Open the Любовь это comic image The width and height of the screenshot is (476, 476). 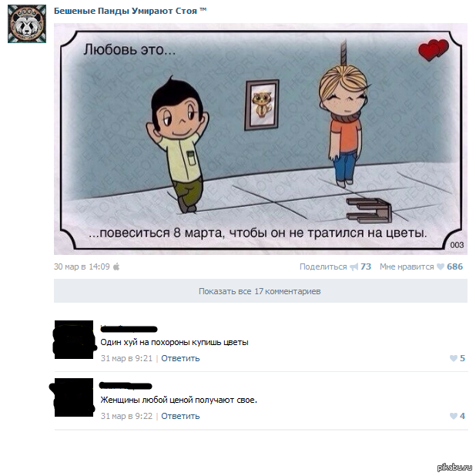click(x=260, y=139)
